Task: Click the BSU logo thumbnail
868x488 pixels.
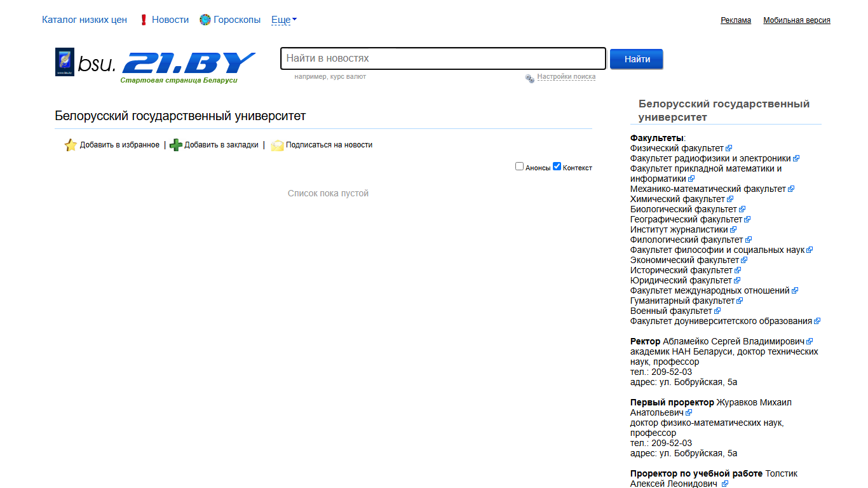Action: (65, 62)
